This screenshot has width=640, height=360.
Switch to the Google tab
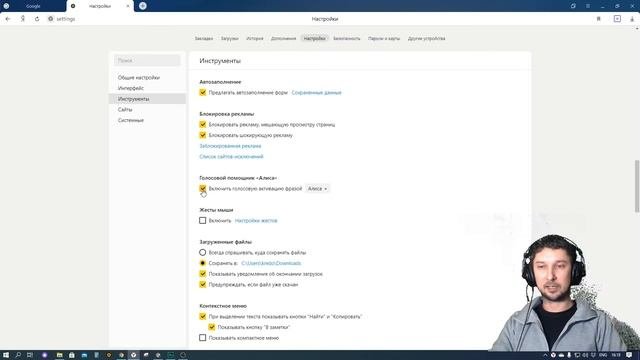33,6
